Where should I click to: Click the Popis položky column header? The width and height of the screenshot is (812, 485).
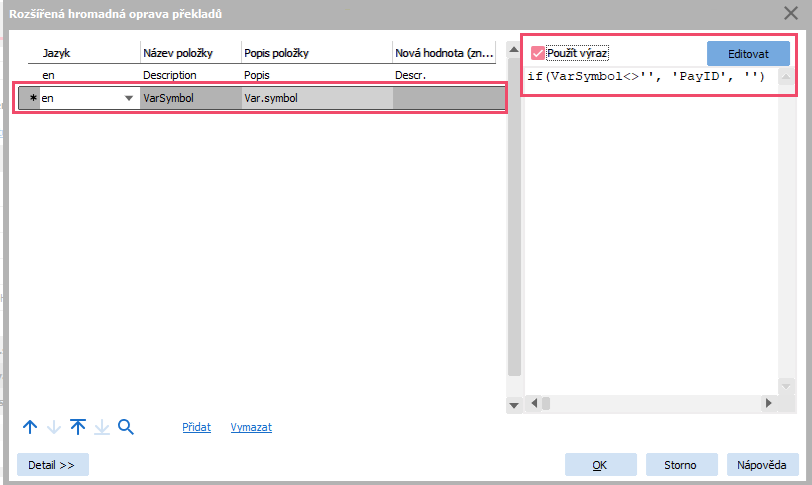(316, 53)
